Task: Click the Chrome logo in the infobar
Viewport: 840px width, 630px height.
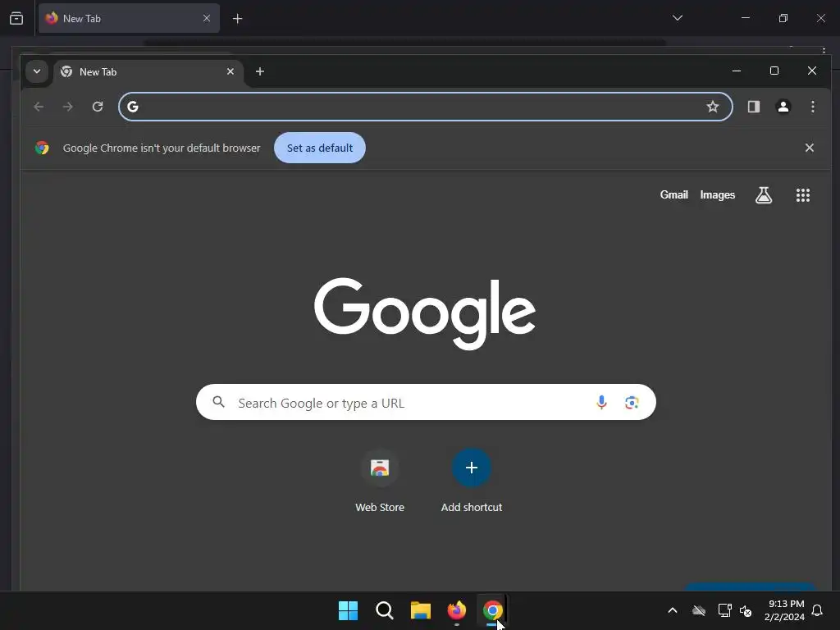Action: (x=42, y=148)
